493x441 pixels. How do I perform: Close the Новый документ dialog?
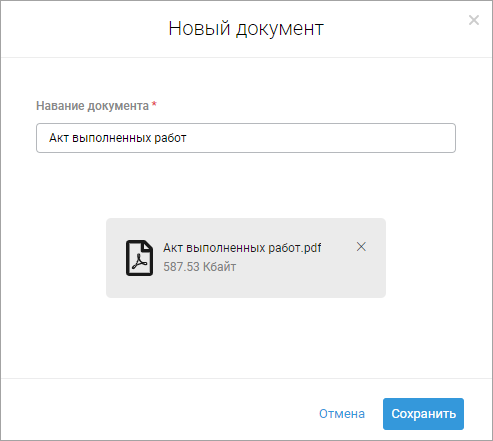[x=474, y=20]
